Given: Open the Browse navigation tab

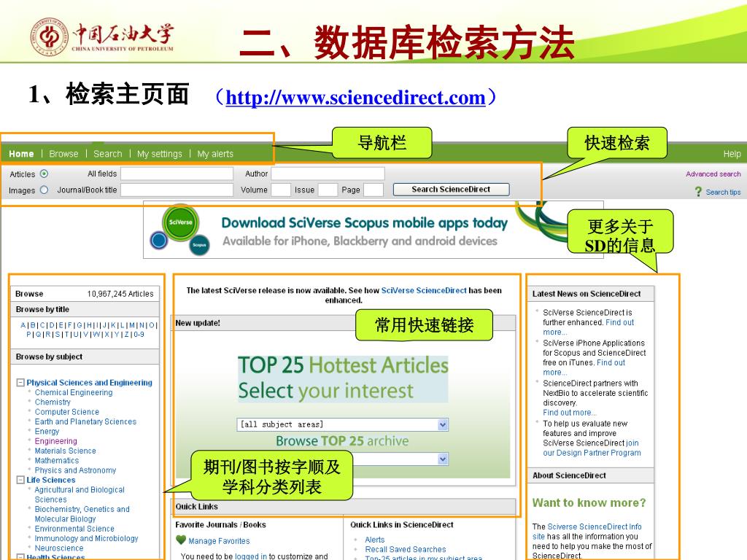Looking at the screenshot, I should coord(63,154).
